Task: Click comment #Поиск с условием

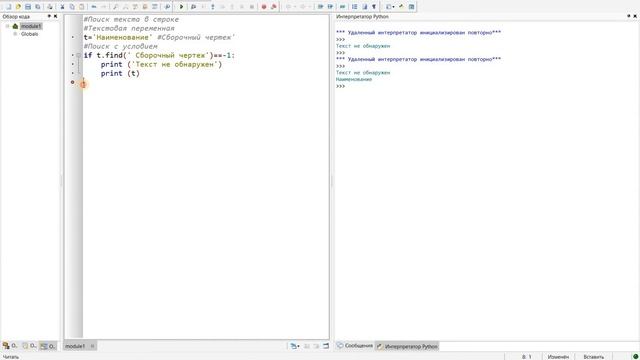Action: [x=120, y=47]
